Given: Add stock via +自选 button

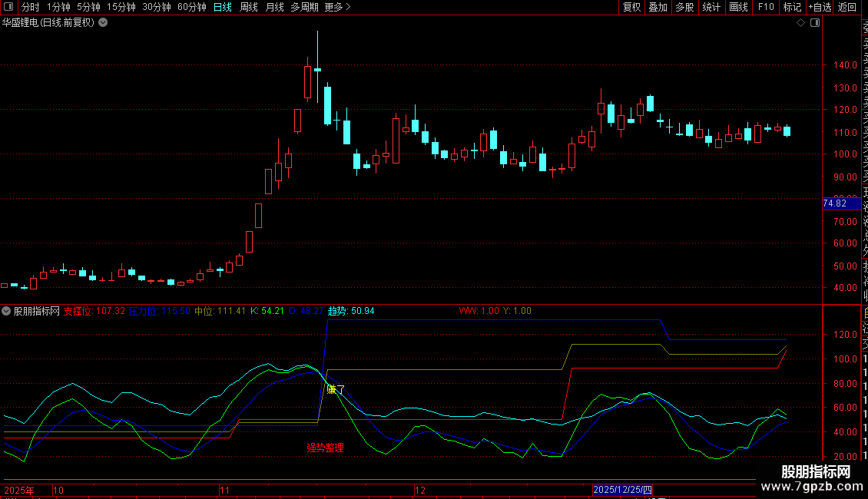Looking at the screenshot, I should (x=820, y=7).
